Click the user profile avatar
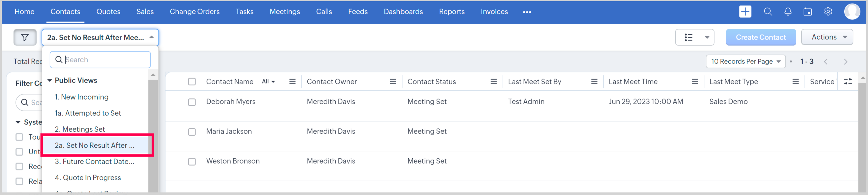The height and width of the screenshot is (195, 868). coord(851,12)
